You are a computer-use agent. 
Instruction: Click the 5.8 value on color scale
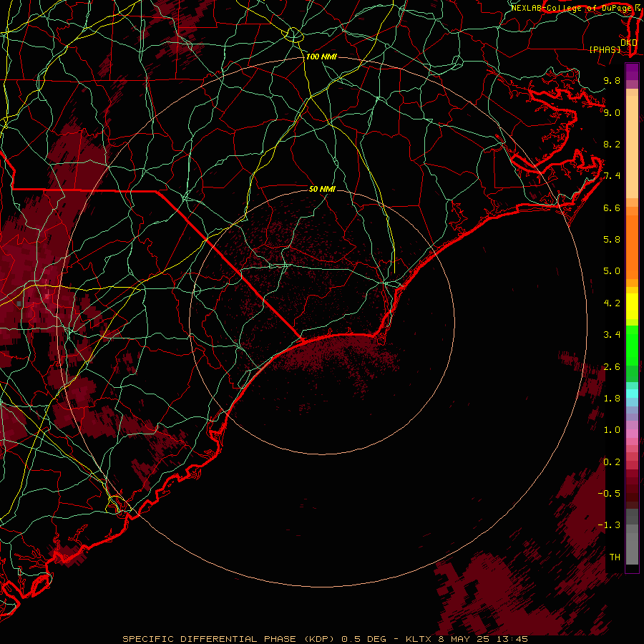point(612,240)
